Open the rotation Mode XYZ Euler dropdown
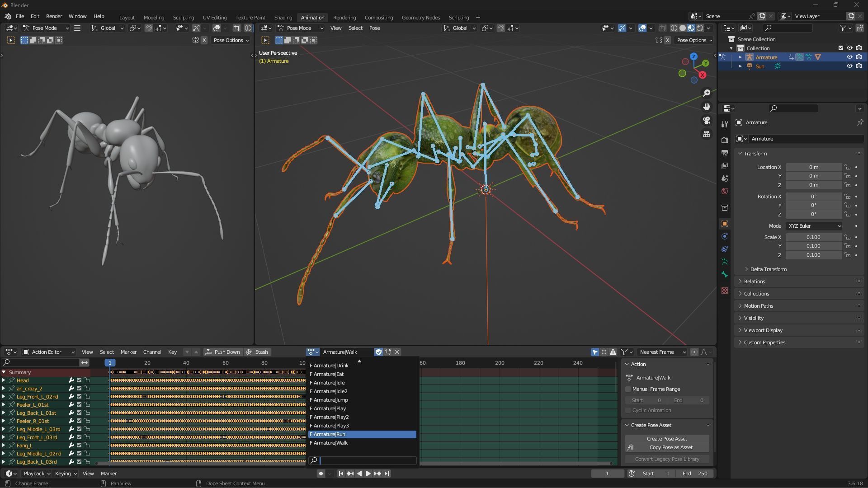 click(814, 226)
